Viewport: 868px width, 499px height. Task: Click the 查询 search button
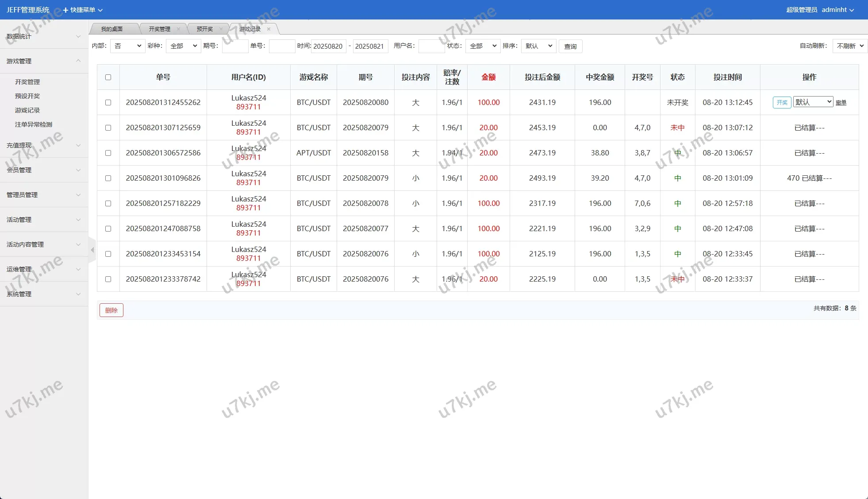coord(570,46)
